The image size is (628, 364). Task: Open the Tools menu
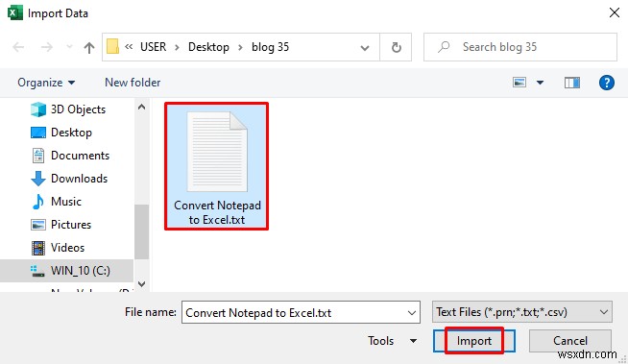tap(392, 341)
